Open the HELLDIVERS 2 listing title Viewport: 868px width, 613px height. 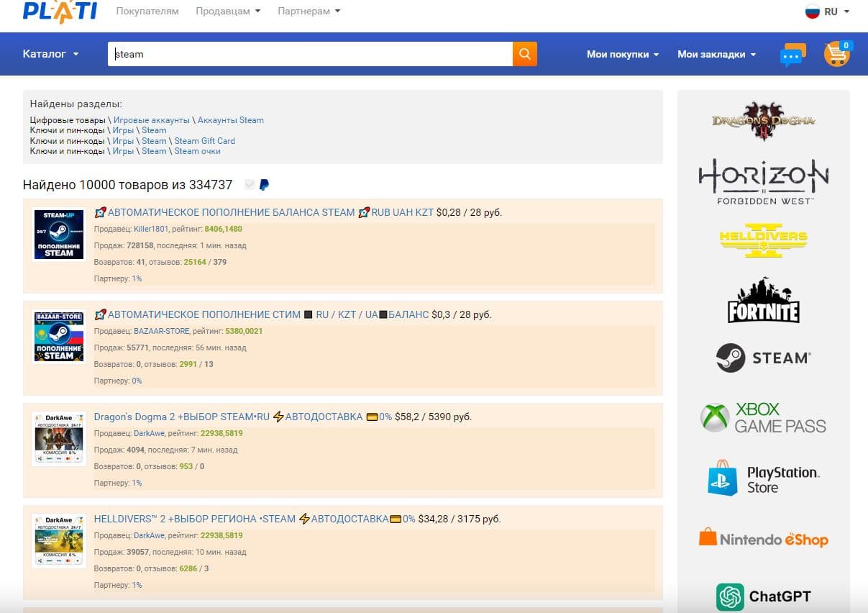(255, 519)
